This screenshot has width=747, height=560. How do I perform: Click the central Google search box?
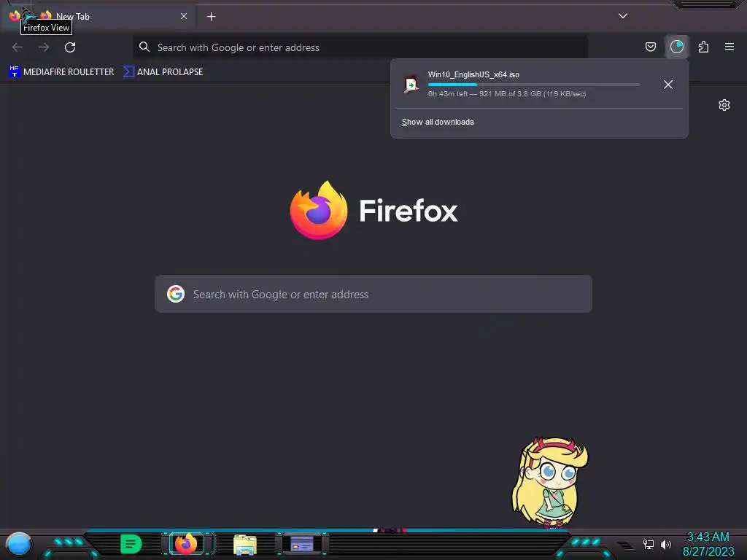(373, 294)
